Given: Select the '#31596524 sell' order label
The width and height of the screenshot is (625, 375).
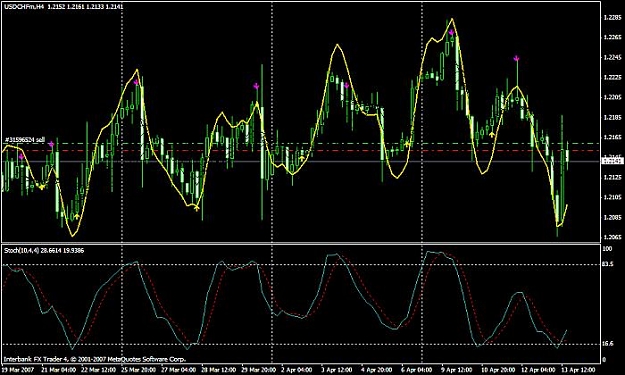Looking at the screenshot, I should [x=25, y=140].
